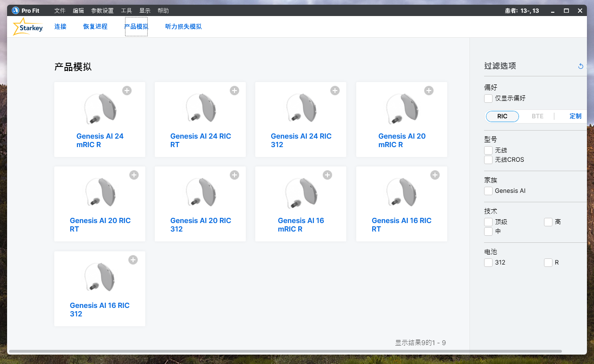Add Genesis AI 20 mRIC R plus icon
The height and width of the screenshot is (364, 594).
429,91
